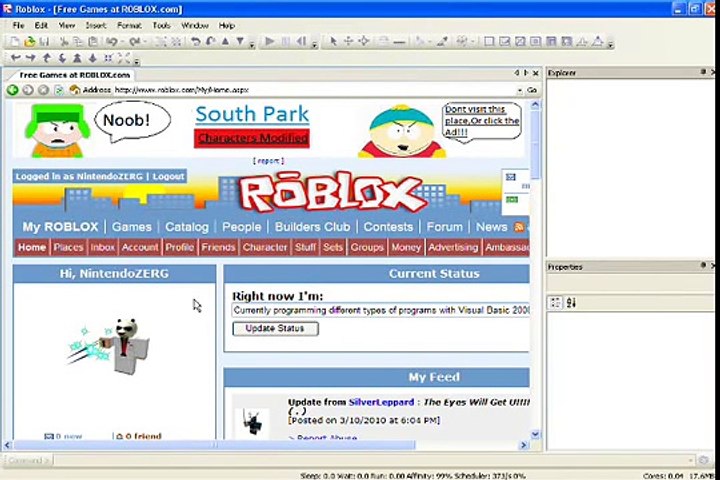Viewport: 720px width, 480px height.
Task: Click the up triangle toolbar icon
Action: [x=225, y=41]
